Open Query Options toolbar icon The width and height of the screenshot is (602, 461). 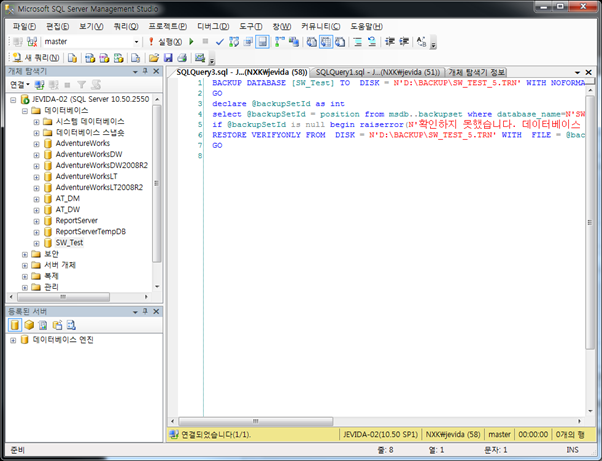[x=248, y=41]
